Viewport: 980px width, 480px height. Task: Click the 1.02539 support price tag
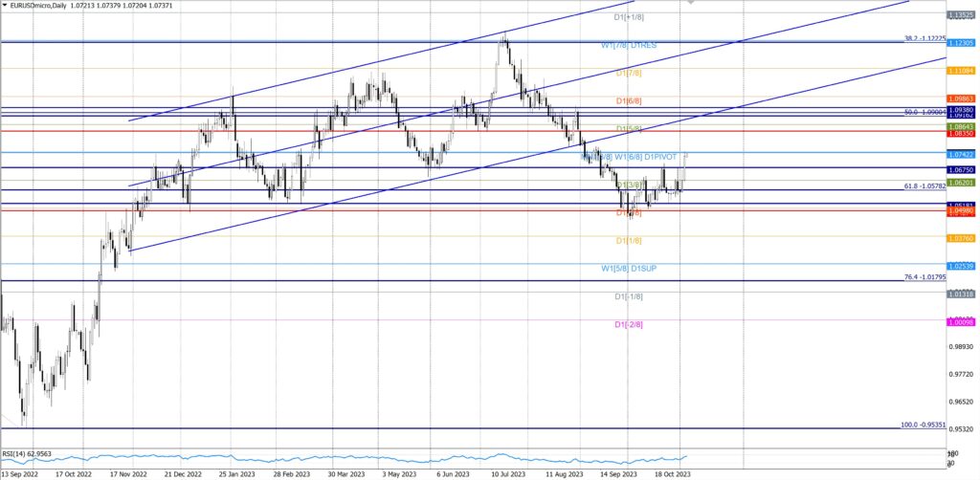pos(960,266)
